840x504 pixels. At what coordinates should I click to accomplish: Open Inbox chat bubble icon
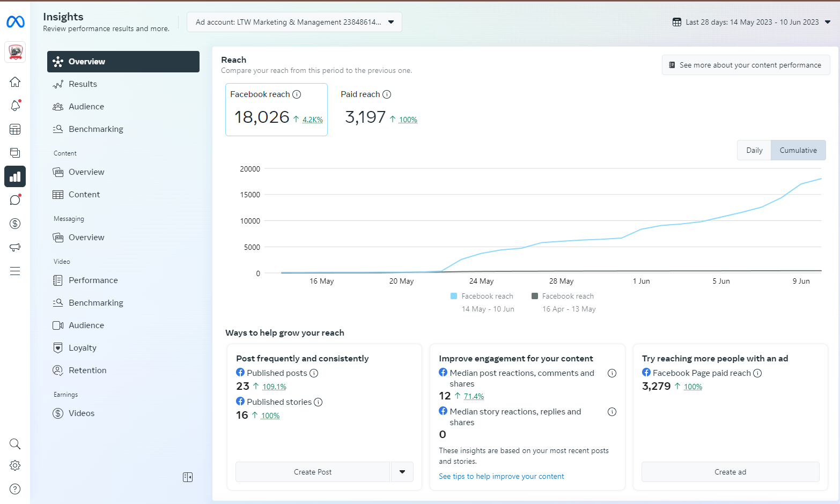tap(15, 200)
